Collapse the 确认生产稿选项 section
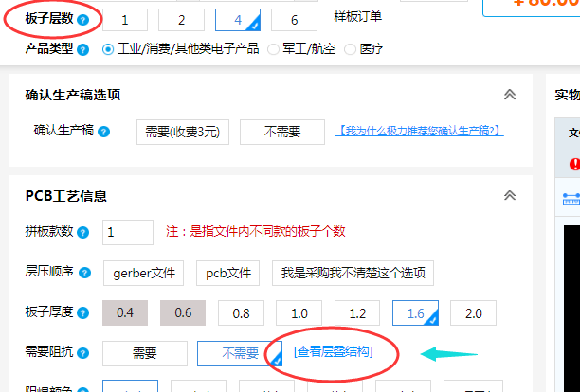The width and height of the screenshot is (580, 392). (x=509, y=95)
